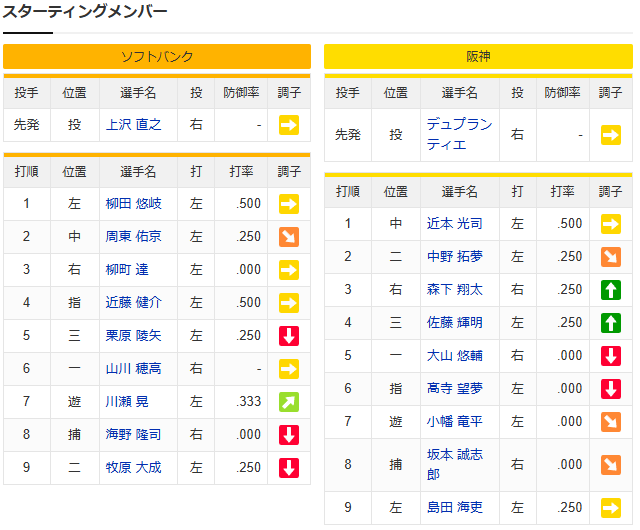The height and width of the screenshot is (530, 640).
Task: Click 周東 佑京 orange down-right arrow icon
Action: (289, 237)
